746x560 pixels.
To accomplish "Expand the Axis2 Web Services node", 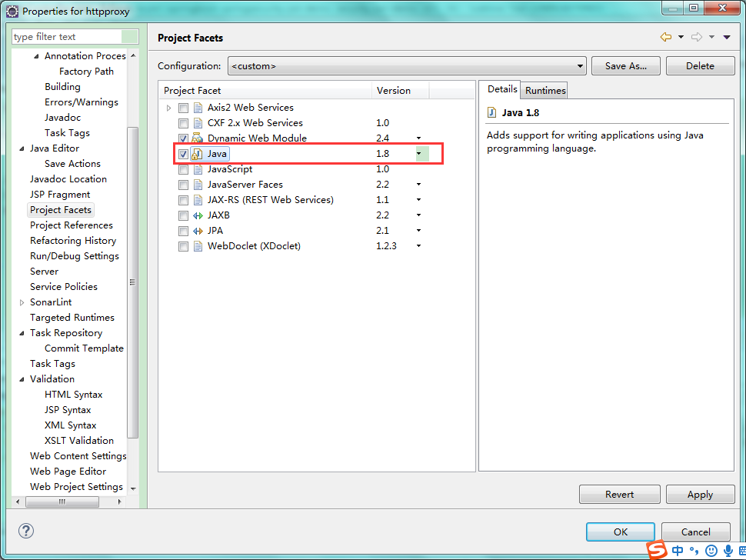I will 168,108.
